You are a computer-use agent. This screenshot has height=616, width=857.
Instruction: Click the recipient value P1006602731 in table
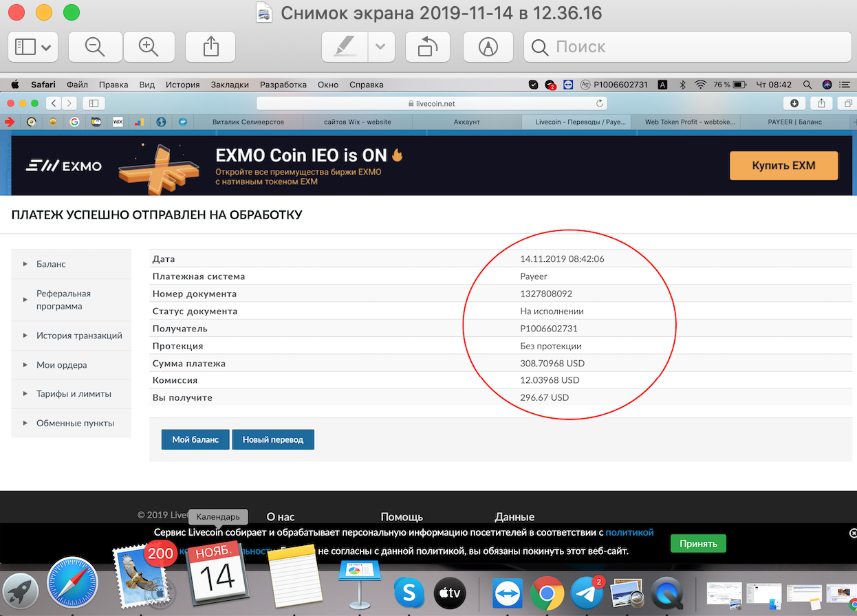coord(549,329)
